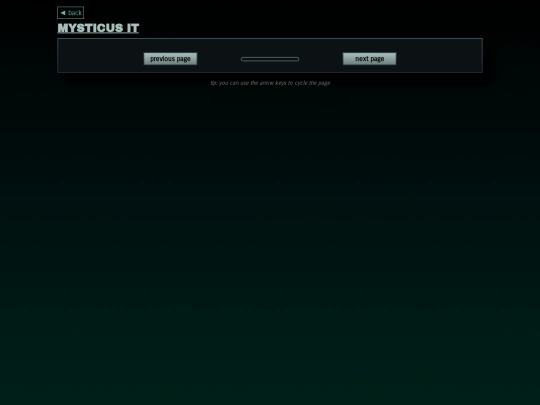Go back using the back button

point(70,13)
